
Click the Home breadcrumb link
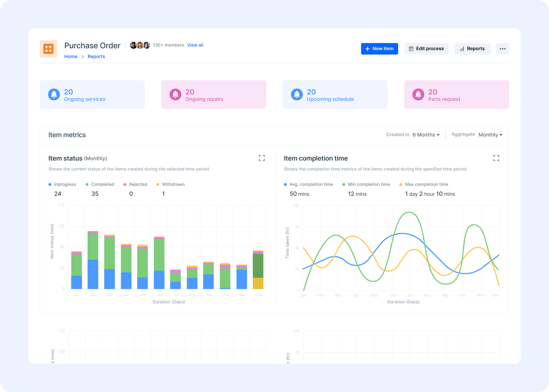click(70, 56)
